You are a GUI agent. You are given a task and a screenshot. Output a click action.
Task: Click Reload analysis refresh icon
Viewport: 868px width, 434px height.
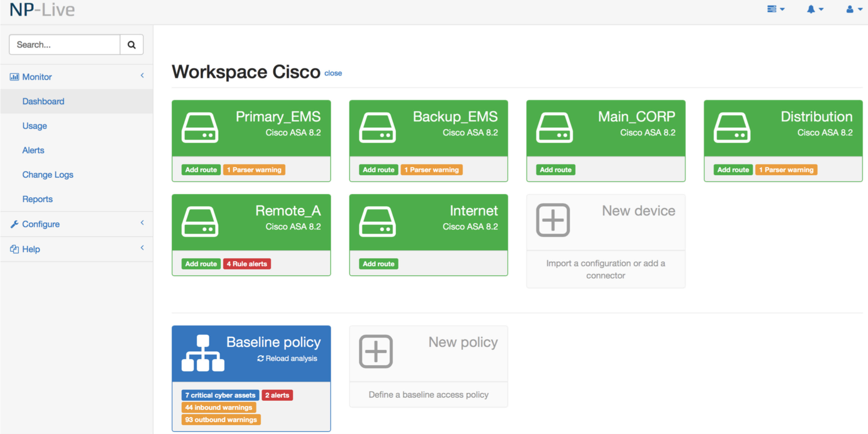coord(260,358)
